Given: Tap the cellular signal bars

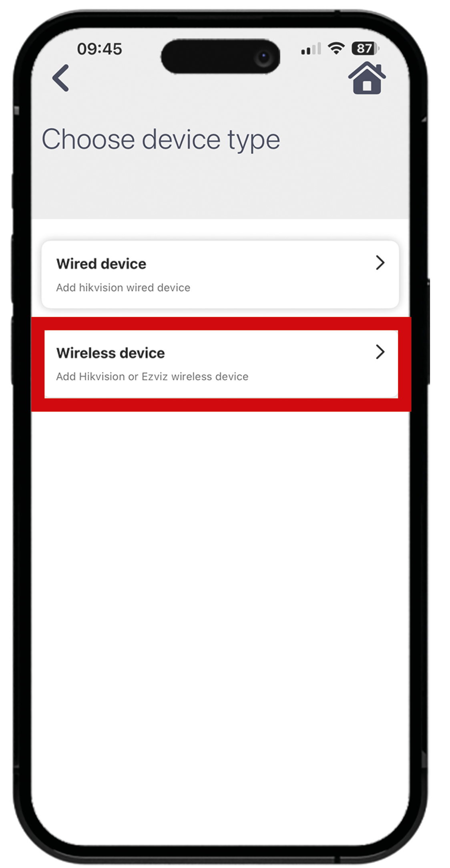Looking at the screenshot, I should (x=311, y=49).
